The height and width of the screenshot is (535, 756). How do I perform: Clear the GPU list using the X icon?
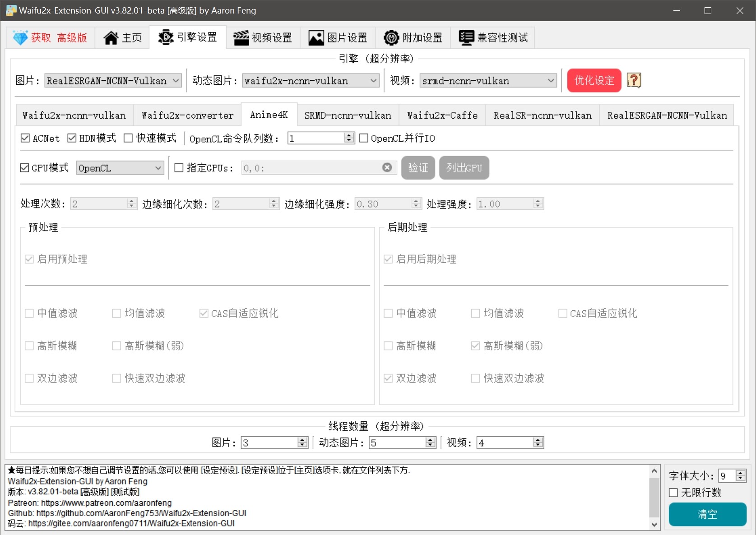tap(387, 167)
